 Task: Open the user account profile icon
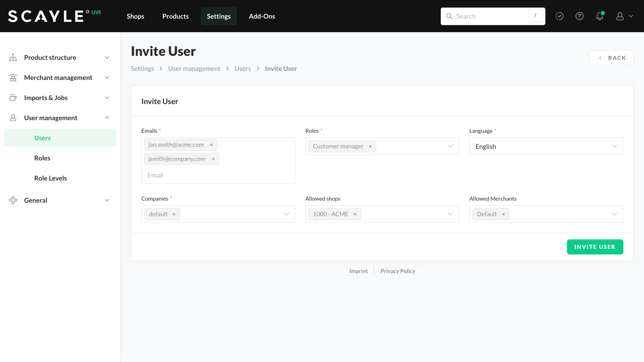tap(620, 16)
